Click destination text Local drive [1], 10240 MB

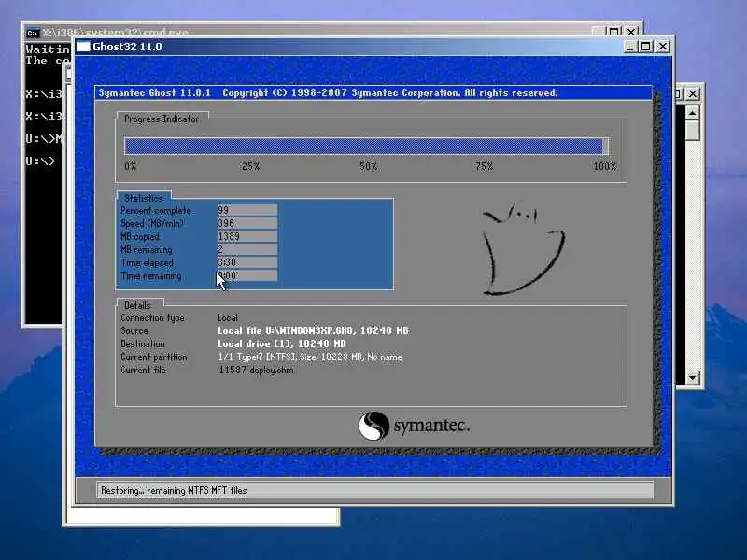coord(282,343)
